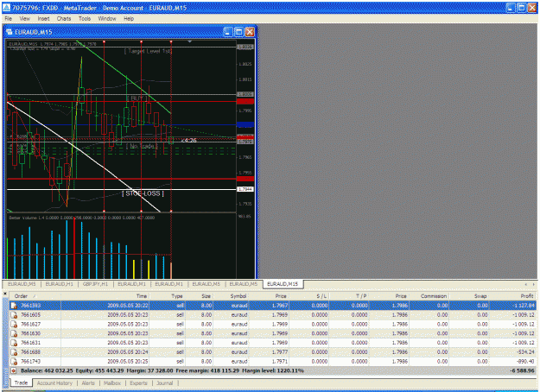This screenshot has width=540, height=392.
Task: Open the Window menu
Action: coord(107,19)
